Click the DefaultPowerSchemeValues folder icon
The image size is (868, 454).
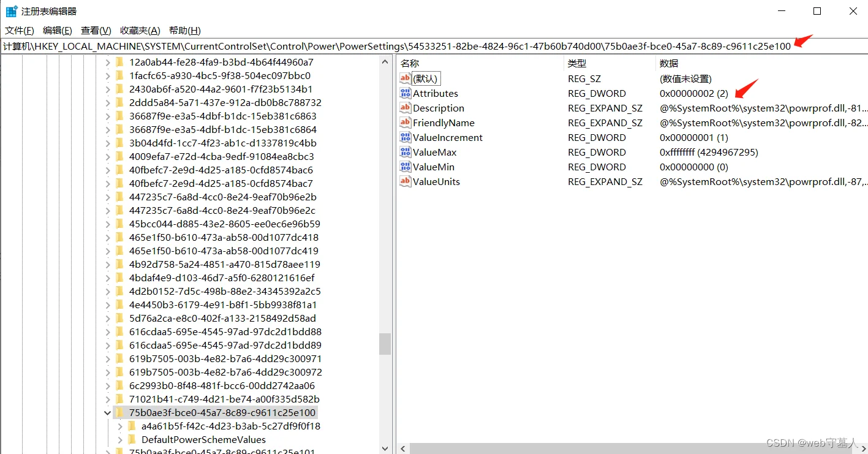click(132, 439)
